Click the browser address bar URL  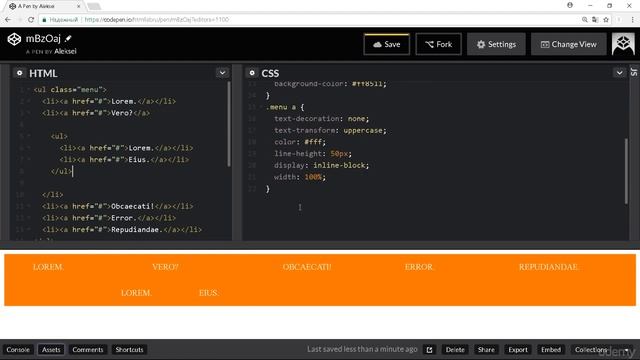pyautogui.click(x=157, y=20)
